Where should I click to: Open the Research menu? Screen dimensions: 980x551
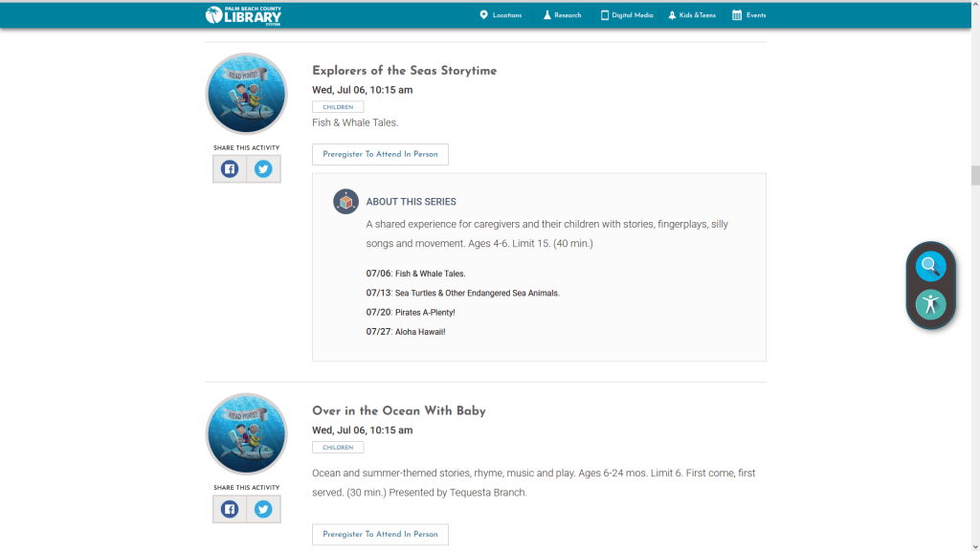pos(561,15)
